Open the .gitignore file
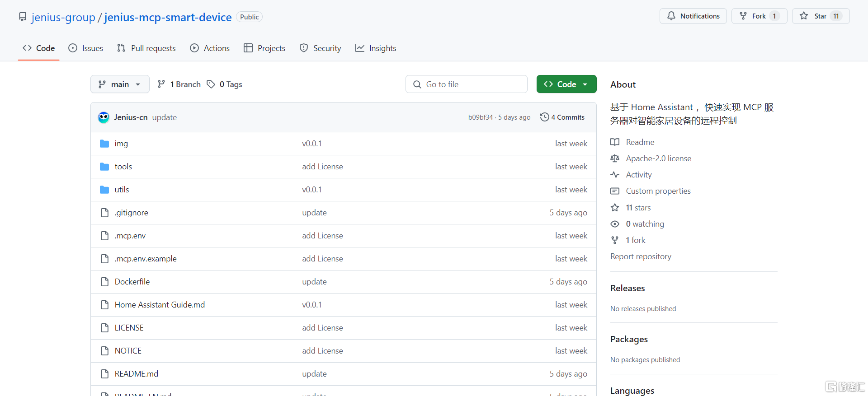Screen dimensions: 868x396 pos(132,213)
